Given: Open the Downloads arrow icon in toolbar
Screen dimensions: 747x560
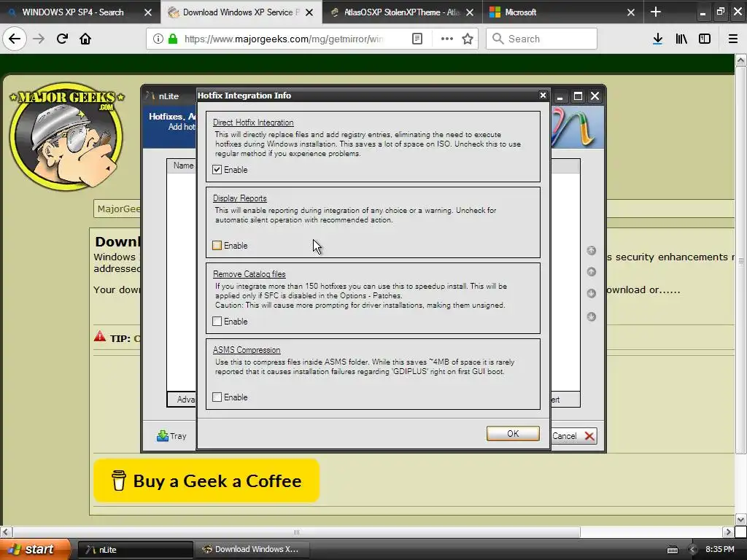Looking at the screenshot, I should pos(657,39).
